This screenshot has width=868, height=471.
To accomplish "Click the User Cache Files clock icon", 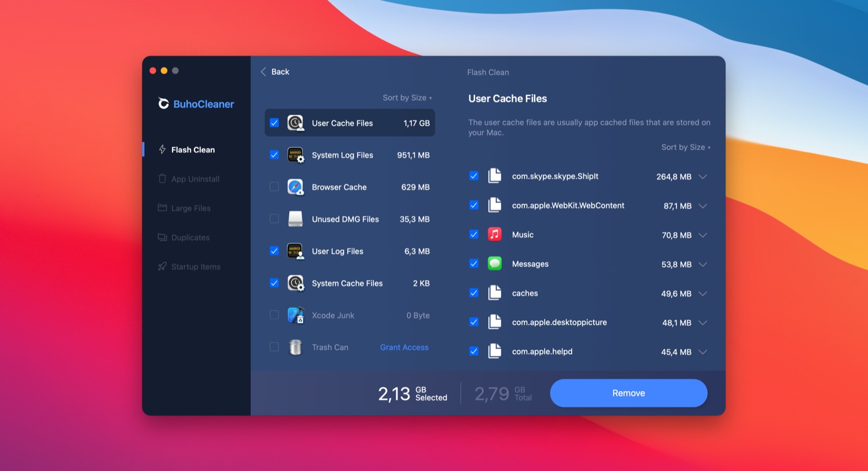I will [296, 123].
